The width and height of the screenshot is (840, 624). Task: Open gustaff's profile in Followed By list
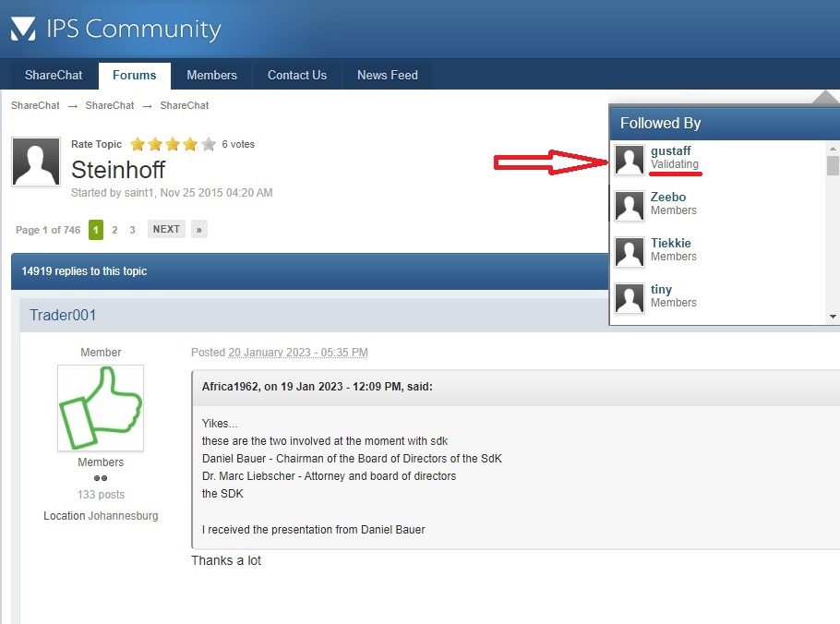670,150
